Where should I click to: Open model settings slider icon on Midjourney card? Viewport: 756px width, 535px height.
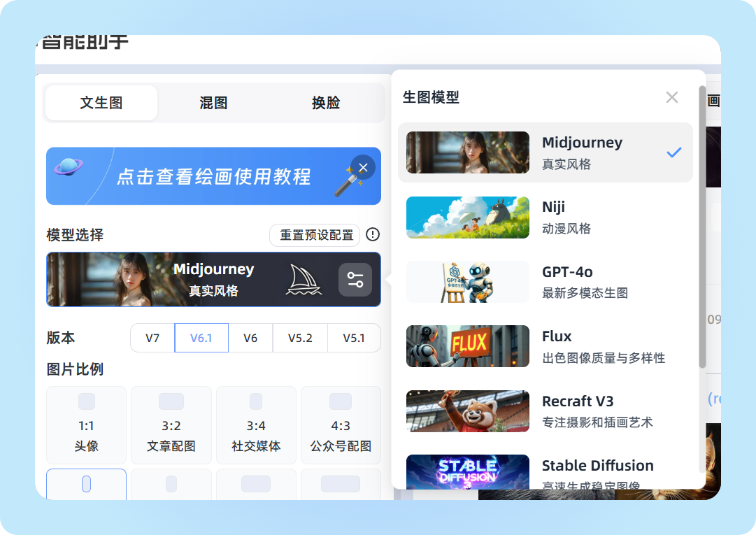(x=355, y=280)
